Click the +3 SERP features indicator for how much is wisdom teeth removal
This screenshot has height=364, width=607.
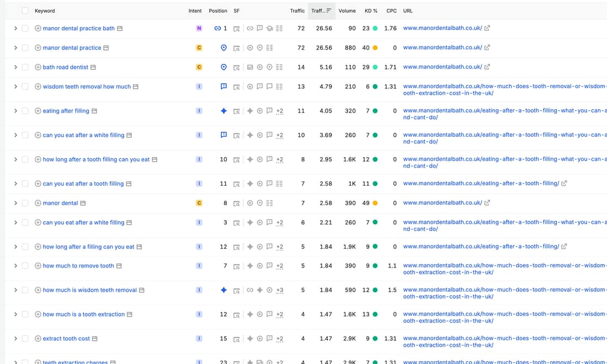(x=280, y=290)
